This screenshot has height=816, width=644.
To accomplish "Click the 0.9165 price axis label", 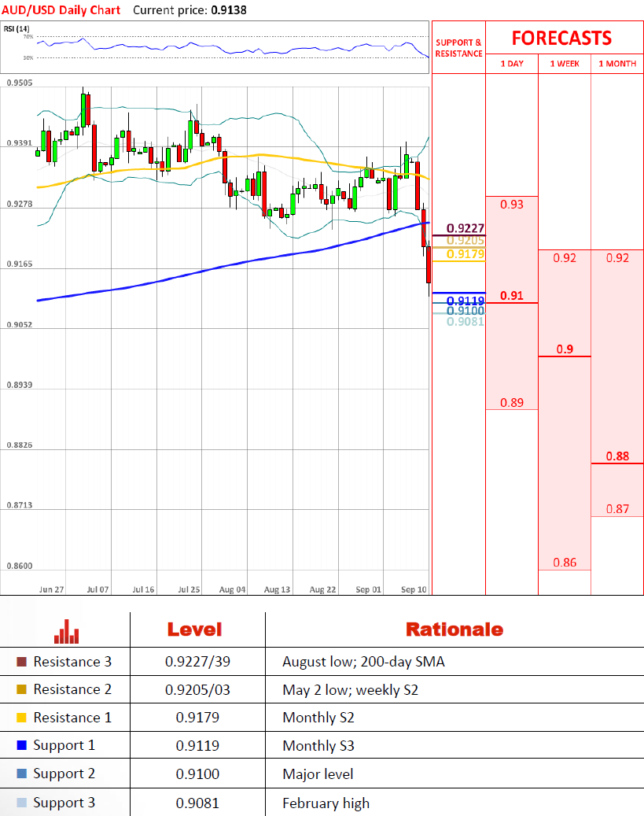I will tap(19, 264).
